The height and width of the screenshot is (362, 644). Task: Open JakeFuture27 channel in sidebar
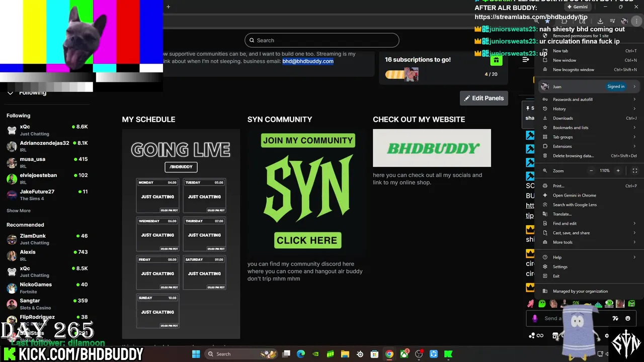tap(47, 195)
